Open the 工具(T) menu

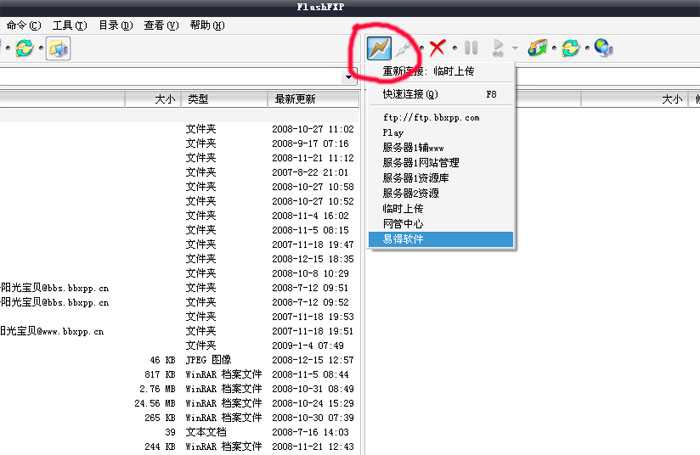point(70,25)
